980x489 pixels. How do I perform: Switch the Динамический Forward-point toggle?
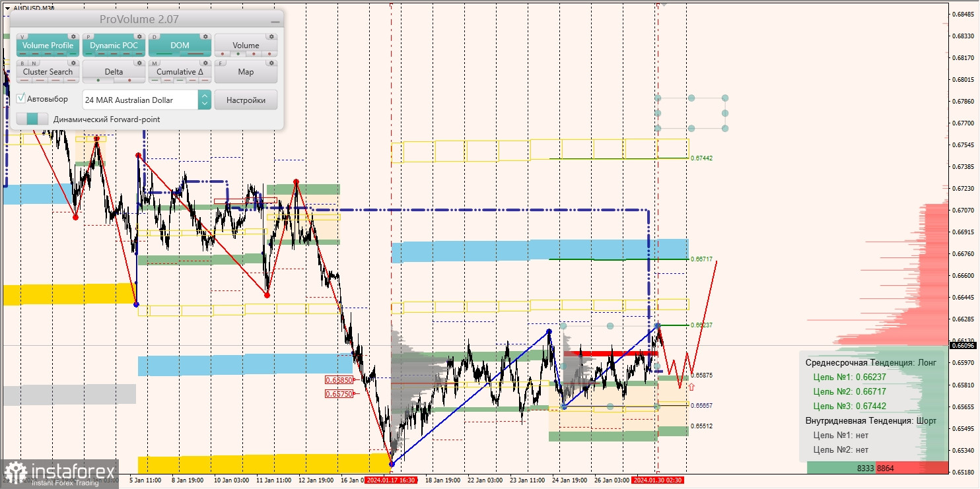[x=32, y=119]
